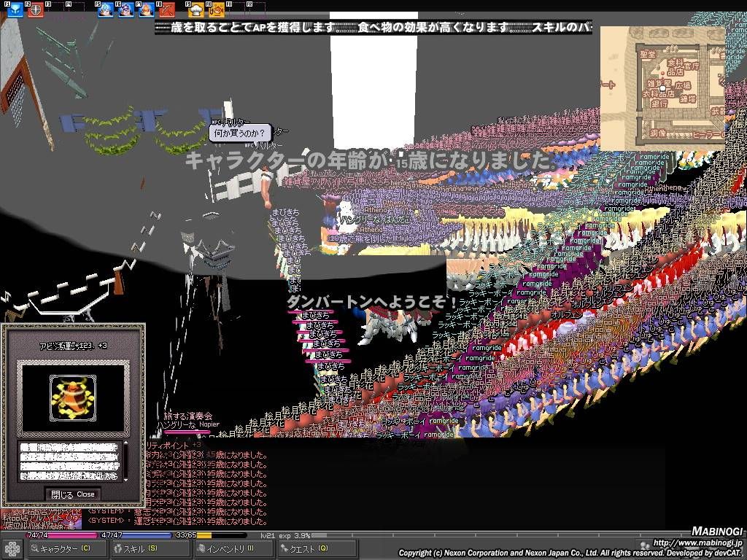Click the ダンバートンへようこそ！ welcome message
Viewport: 747px width, 560px height.
[371, 301]
